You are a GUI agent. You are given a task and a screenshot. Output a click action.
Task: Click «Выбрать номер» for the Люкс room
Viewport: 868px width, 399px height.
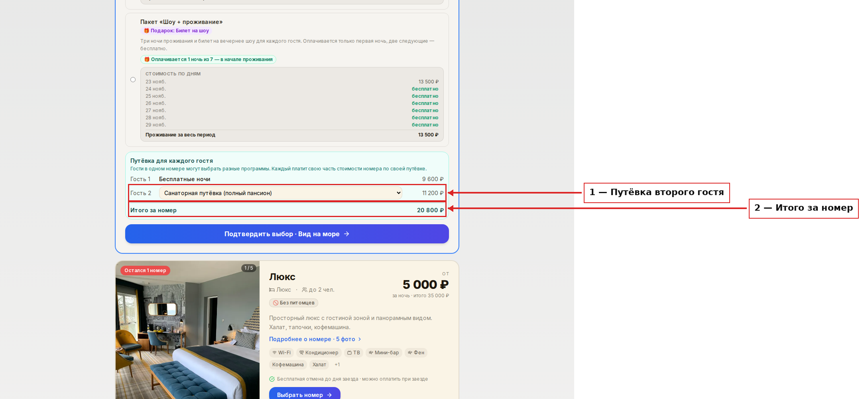[305, 395]
